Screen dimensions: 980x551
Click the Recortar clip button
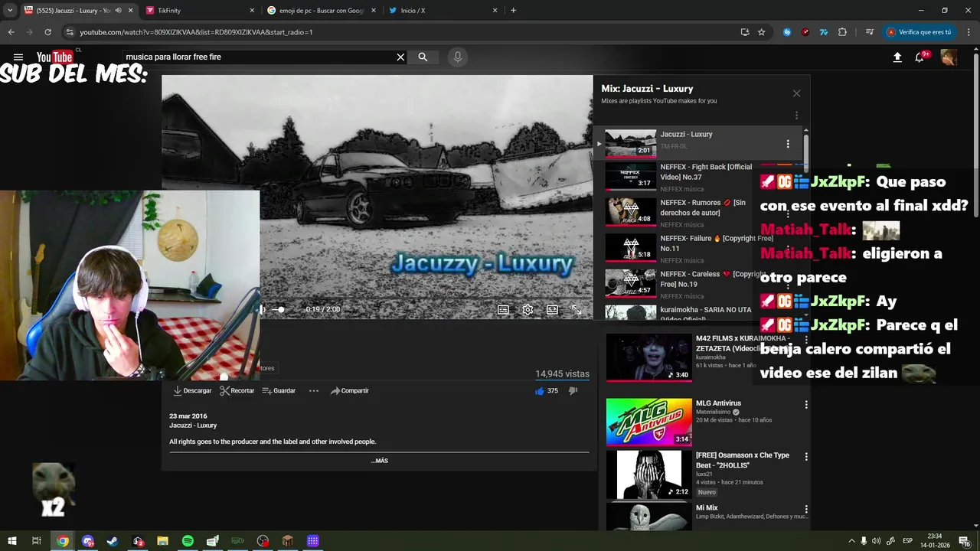pyautogui.click(x=237, y=391)
